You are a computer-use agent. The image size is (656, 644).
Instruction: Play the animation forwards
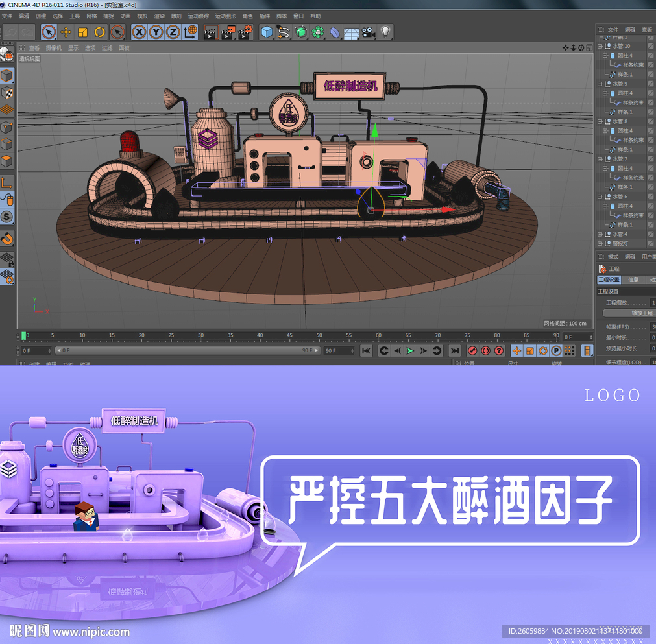(410, 350)
